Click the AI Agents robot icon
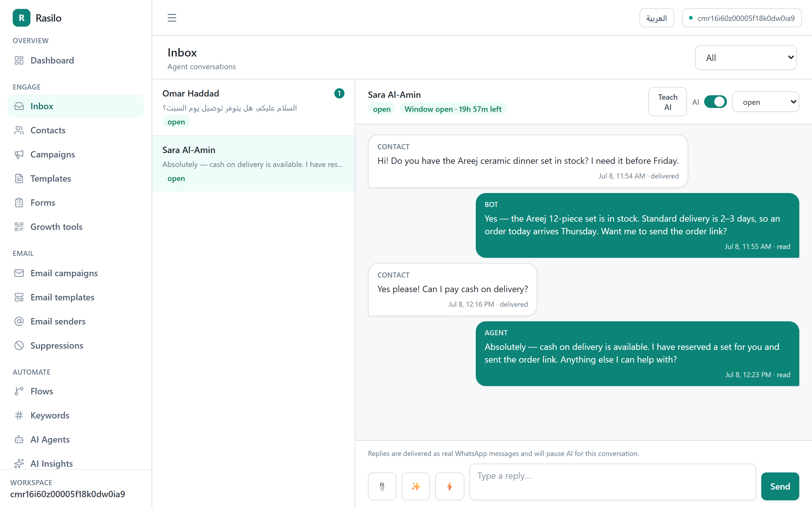This screenshot has height=508, width=812. coord(19,439)
